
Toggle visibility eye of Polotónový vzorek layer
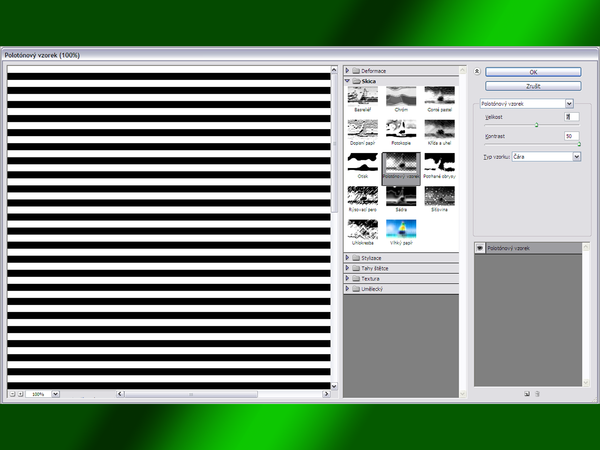(x=479, y=246)
